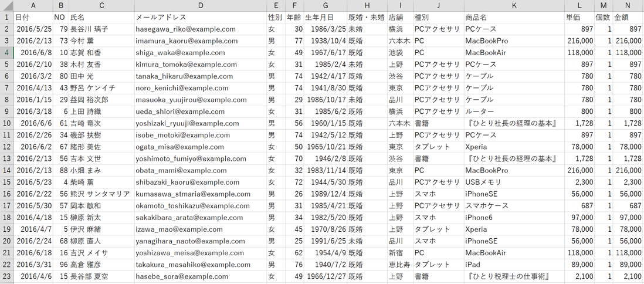644x284 pixels.
Task: Click the 日付 header cell
Action: tap(33, 17)
